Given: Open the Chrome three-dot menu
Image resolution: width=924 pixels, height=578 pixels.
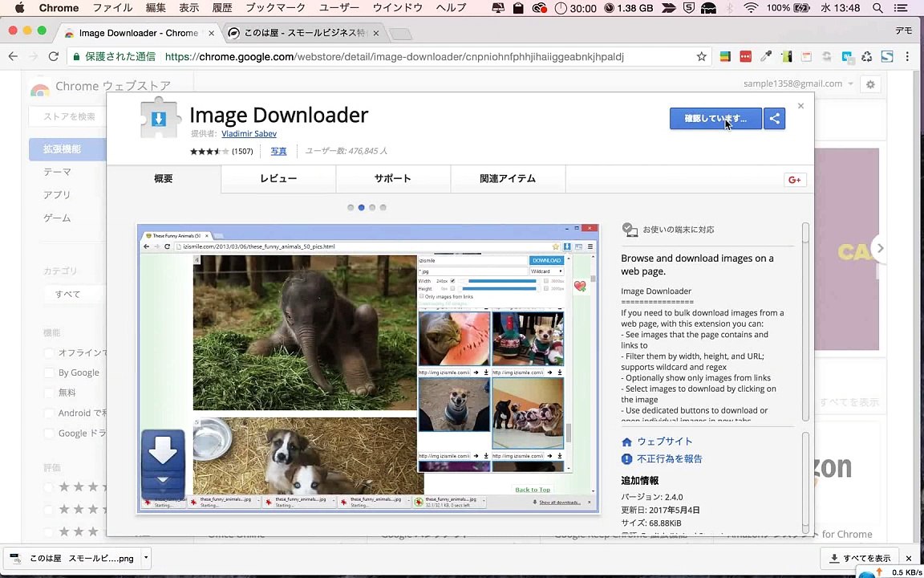Looking at the screenshot, I should pyautogui.click(x=906, y=57).
